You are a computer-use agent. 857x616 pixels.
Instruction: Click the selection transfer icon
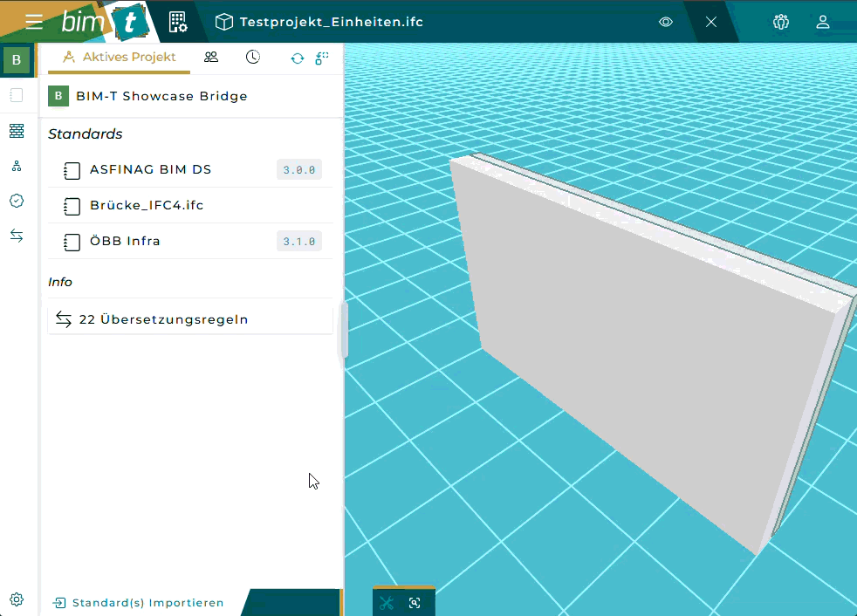pos(322,58)
